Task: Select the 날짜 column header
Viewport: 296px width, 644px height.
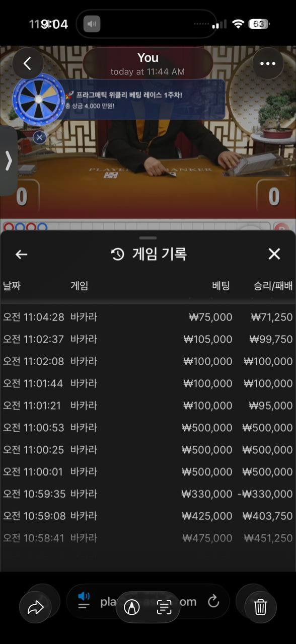Action: coord(12,286)
